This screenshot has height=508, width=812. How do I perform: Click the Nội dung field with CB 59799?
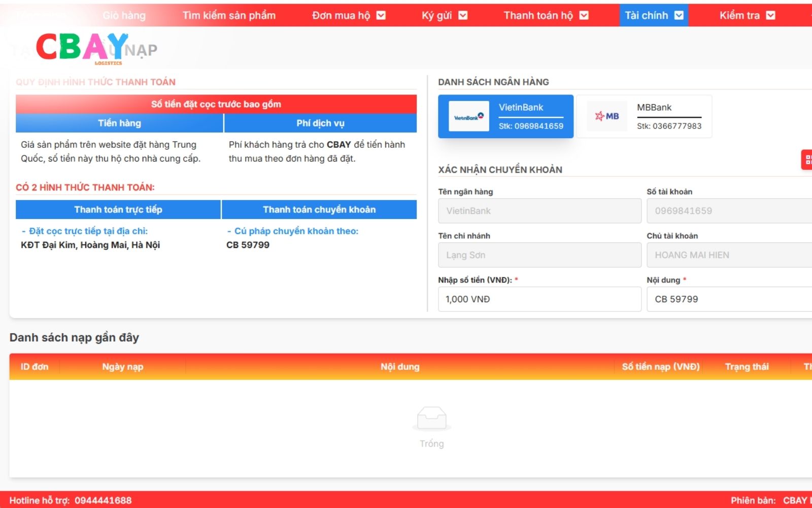click(x=729, y=299)
